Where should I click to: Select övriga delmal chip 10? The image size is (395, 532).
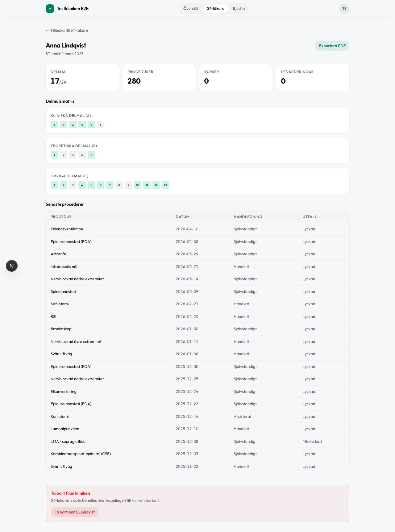tap(138, 185)
